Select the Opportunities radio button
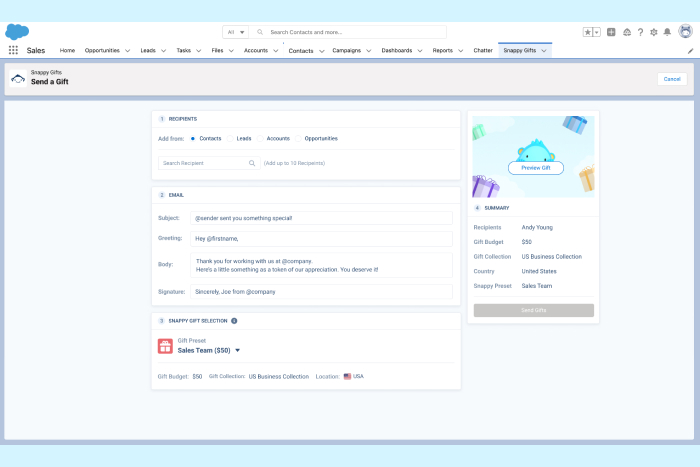This screenshot has height=467, width=700. (x=298, y=139)
